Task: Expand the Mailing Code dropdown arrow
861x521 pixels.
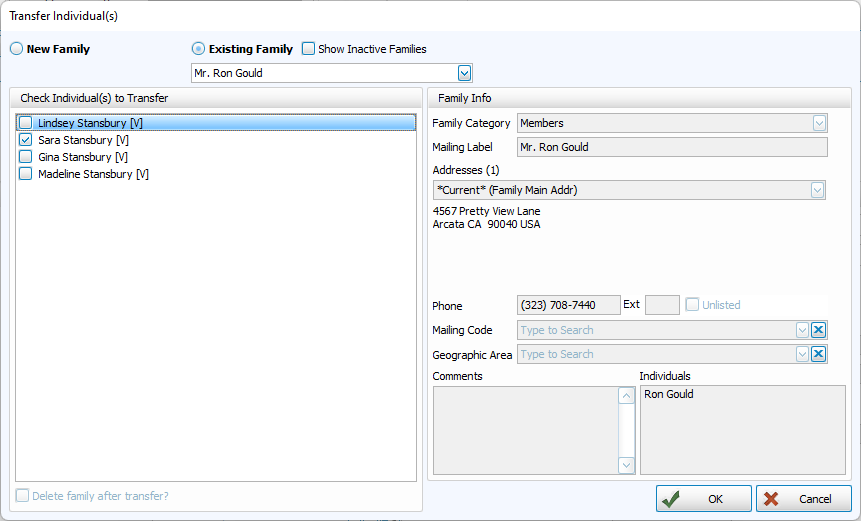Action: tap(802, 330)
